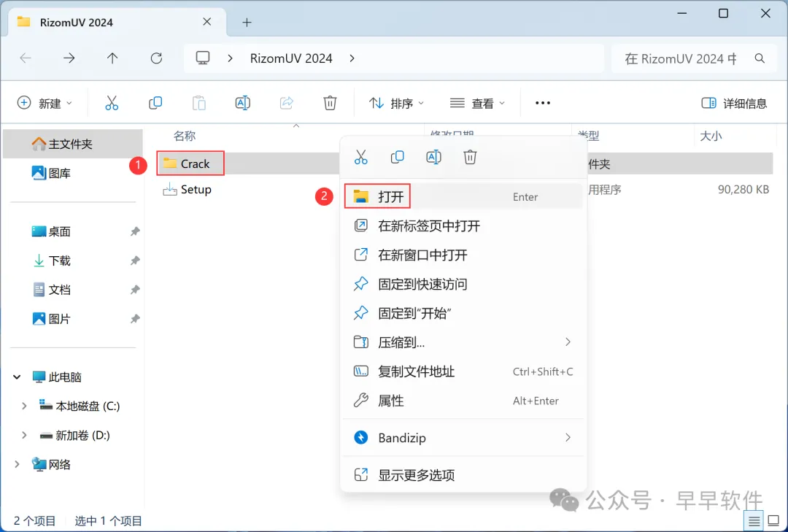Toggle the 详细信息 pane button
The width and height of the screenshot is (788, 532).
click(734, 103)
